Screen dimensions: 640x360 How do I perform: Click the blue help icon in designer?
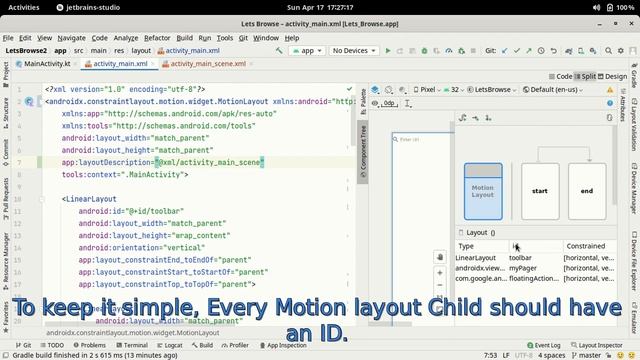(610, 103)
